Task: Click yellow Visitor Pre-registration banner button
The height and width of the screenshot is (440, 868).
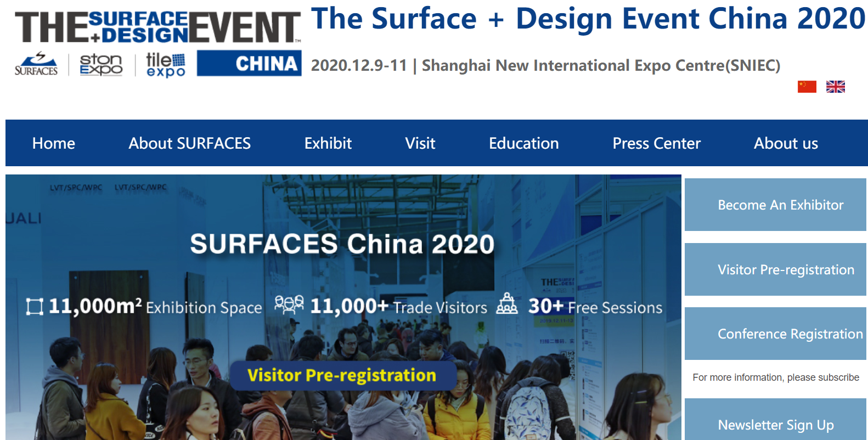Action: coord(342,375)
